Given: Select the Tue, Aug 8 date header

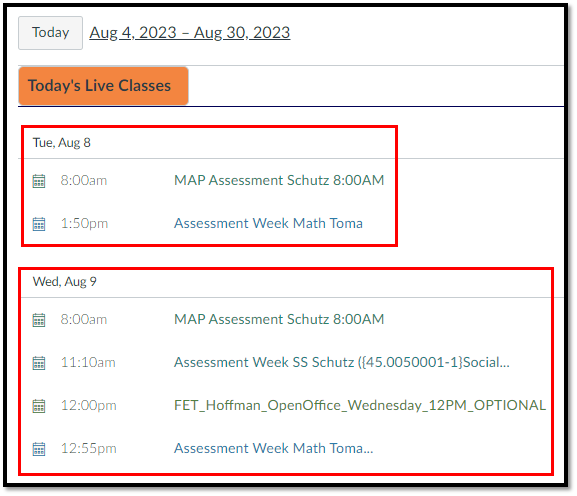Looking at the screenshot, I should point(61,143).
